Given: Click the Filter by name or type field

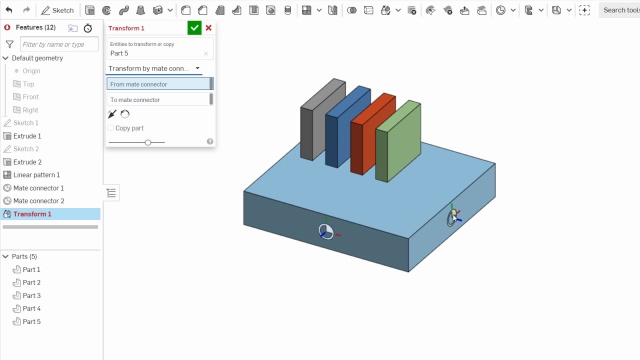Looking at the screenshot, I should click(x=59, y=44).
